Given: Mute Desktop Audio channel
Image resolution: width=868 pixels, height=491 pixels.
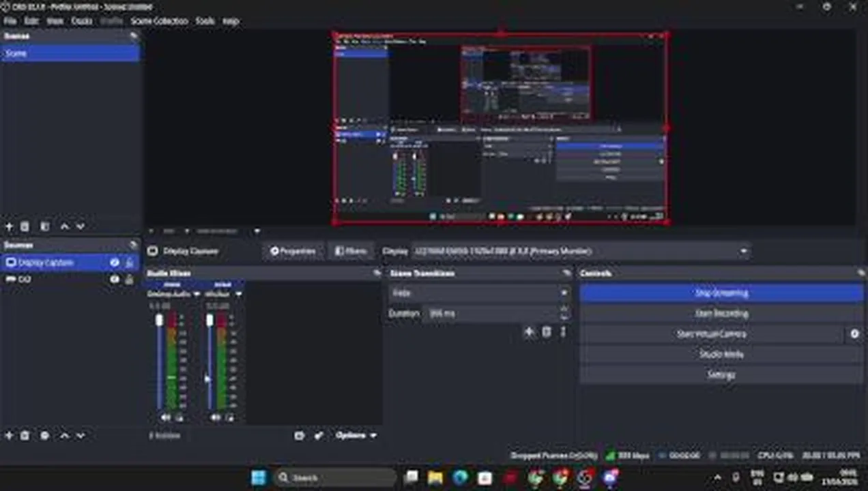Looking at the screenshot, I should point(166,417).
